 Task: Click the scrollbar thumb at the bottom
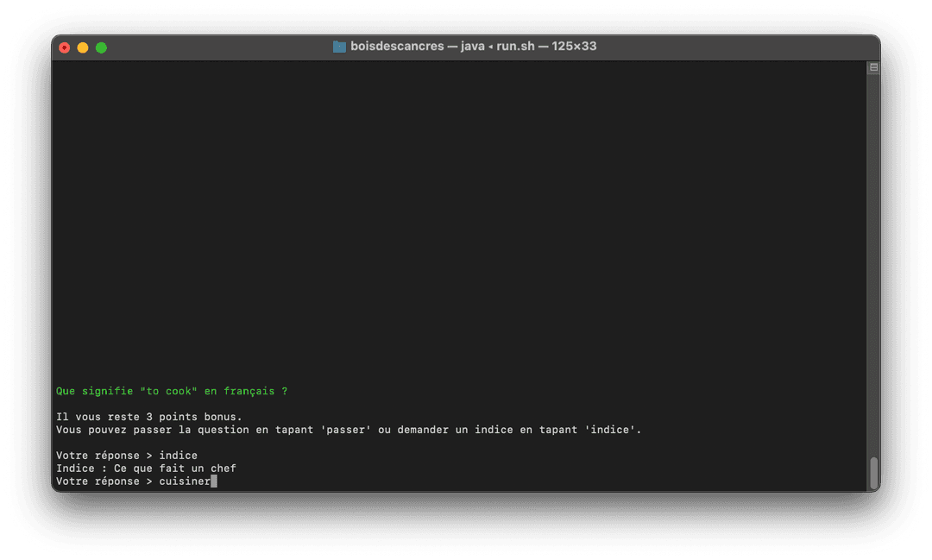[x=873, y=473]
